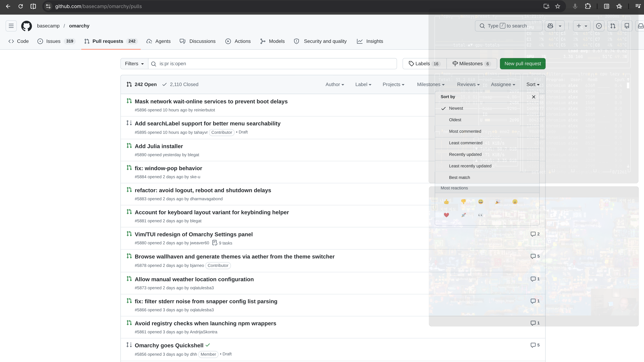Sort by confused face reaction emoji
The width and height of the screenshot is (644, 362).
tap(515, 202)
